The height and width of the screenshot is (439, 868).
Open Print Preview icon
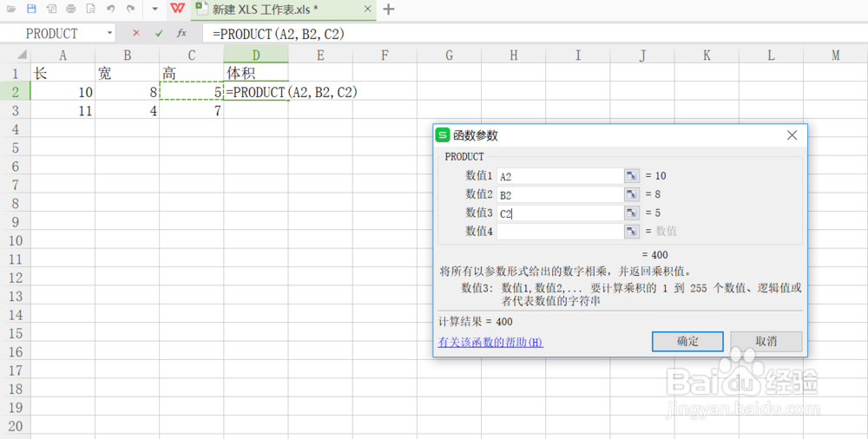91,9
